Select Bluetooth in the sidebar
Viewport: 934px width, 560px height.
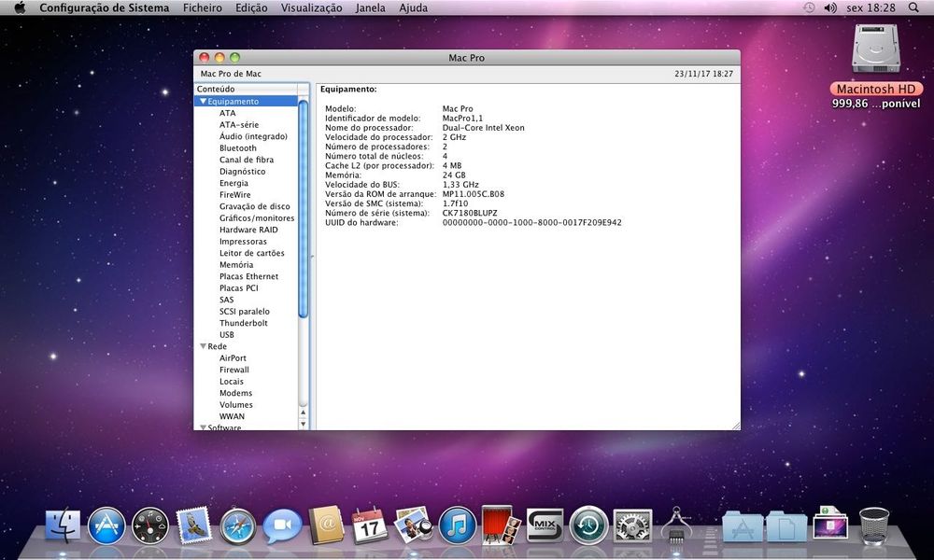click(x=237, y=148)
